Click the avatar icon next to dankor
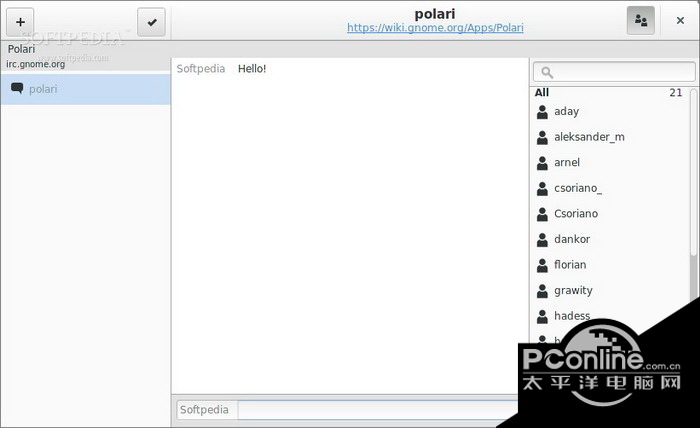This screenshot has width=700, height=428. (542, 240)
